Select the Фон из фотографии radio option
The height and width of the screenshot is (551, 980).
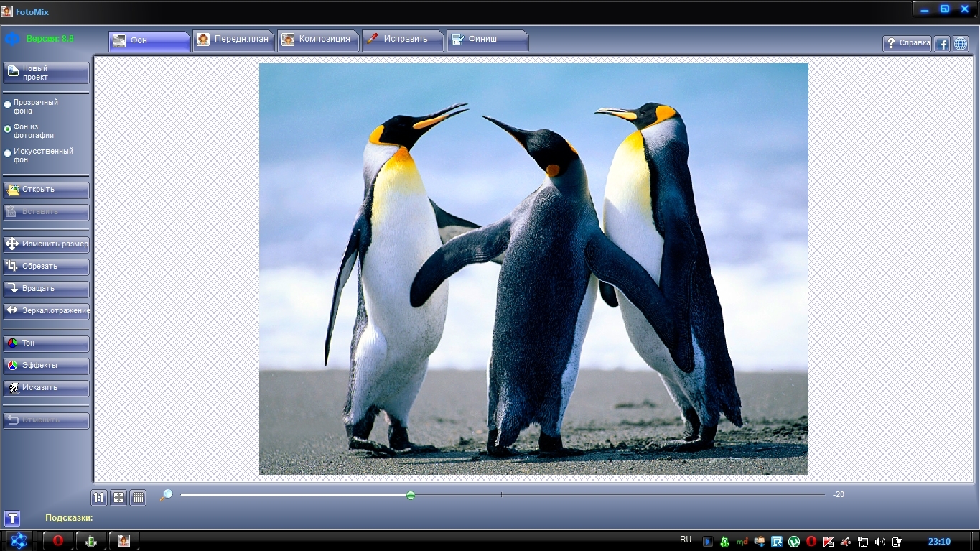coord(8,129)
